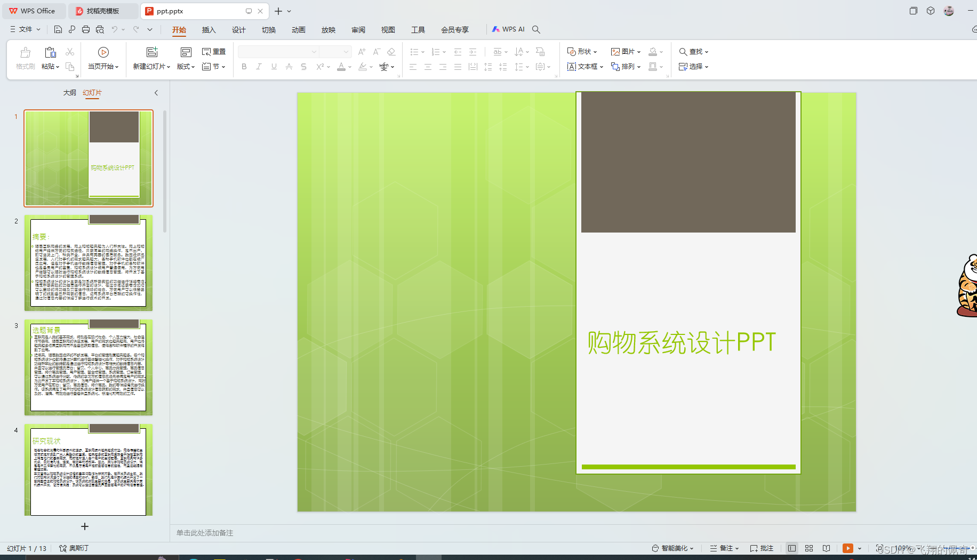Viewport: 977px width, 560px height.
Task: Toggle text shadow (struck A) formatting
Action: pos(289,67)
